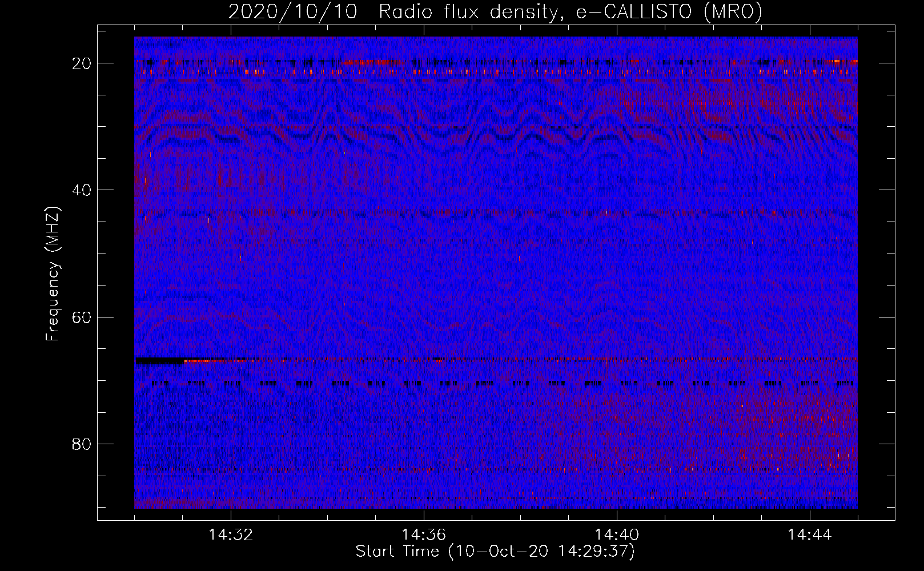Click the 20 MHz frequency tick label
924x571 pixels.
[82, 63]
